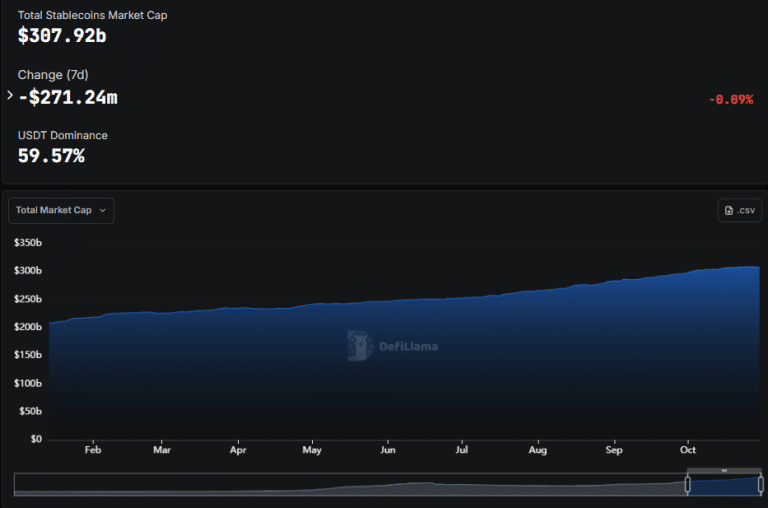Select the left handle of the range slider
Image resolution: width=768 pixels, height=508 pixels.
[688, 484]
